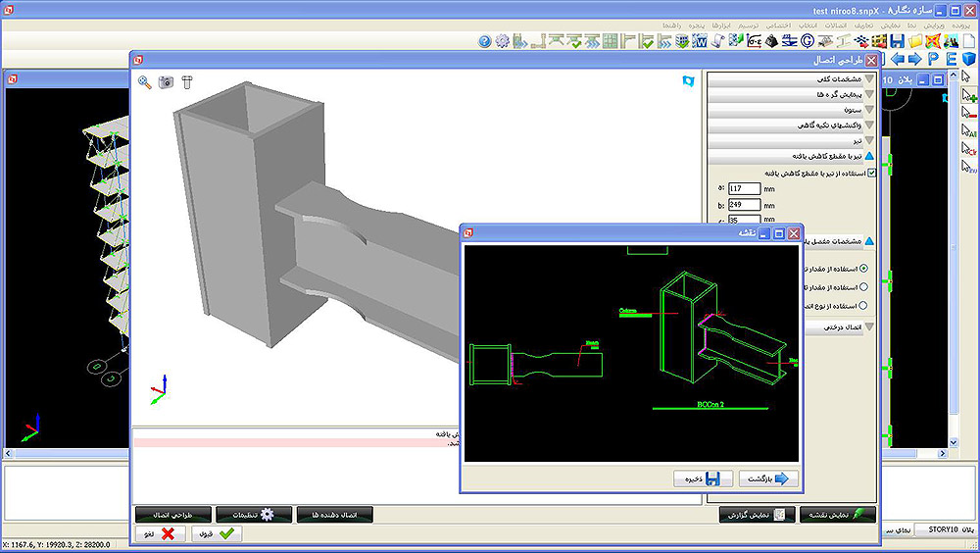Image resolution: width=980 pixels, height=553 pixels.
Task: Click the blue circled G toolbar icon
Action: [x=808, y=42]
